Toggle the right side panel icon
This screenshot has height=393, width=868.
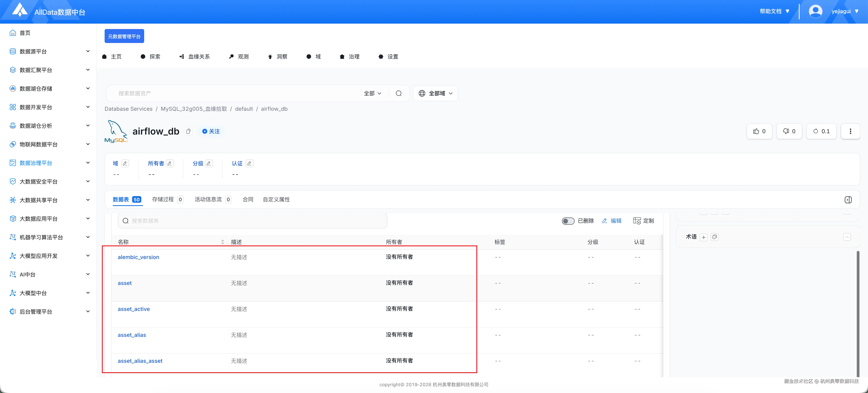tap(848, 200)
